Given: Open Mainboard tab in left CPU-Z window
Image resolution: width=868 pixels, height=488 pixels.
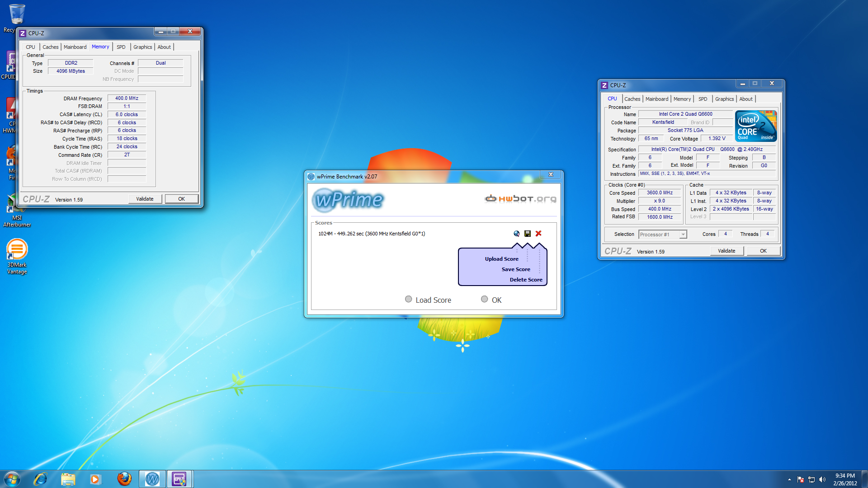Looking at the screenshot, I should 75,47.
